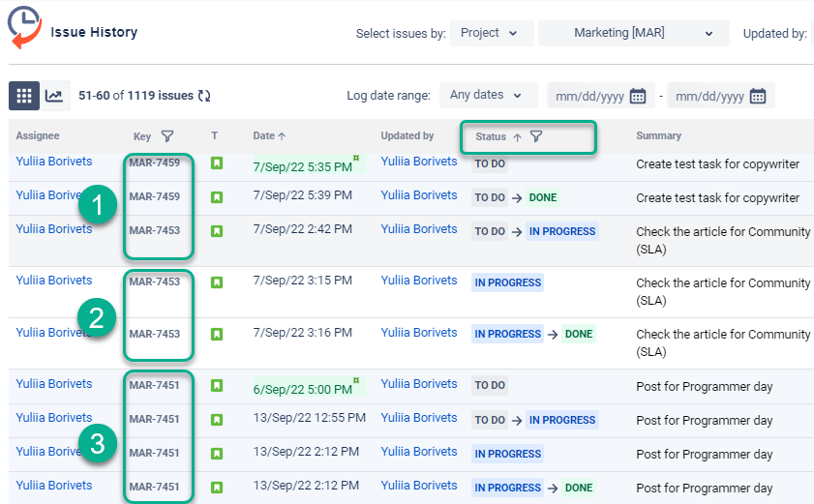
Task: Open calendar picker for end date
Action: tap(758, 96)
